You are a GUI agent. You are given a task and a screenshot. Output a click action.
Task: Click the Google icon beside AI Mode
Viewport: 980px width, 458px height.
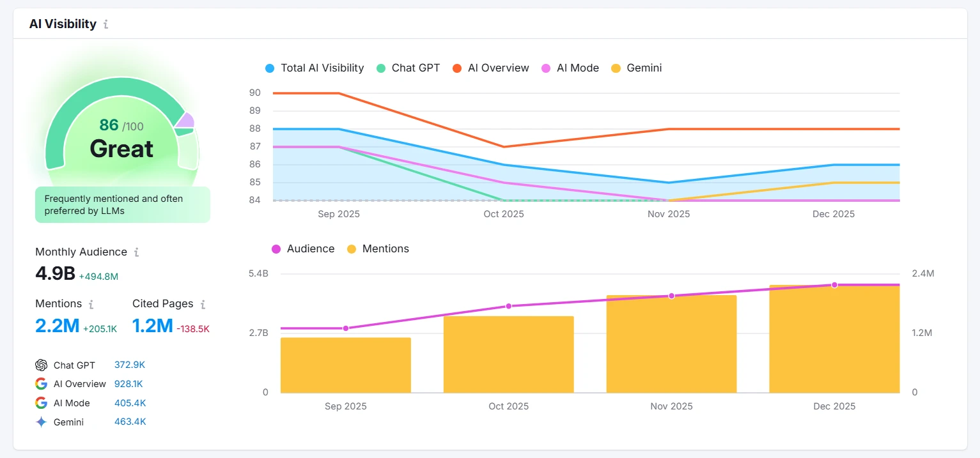pos(42,403)
